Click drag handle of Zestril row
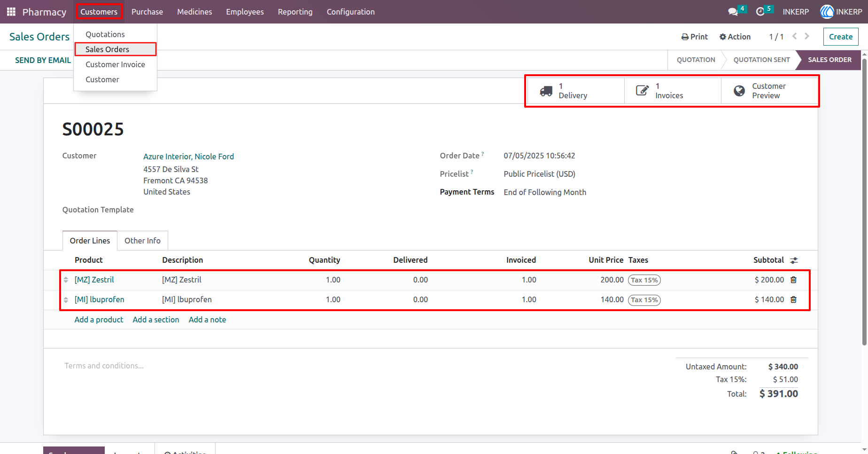868x454 pixels. click(x=66, y=280)
